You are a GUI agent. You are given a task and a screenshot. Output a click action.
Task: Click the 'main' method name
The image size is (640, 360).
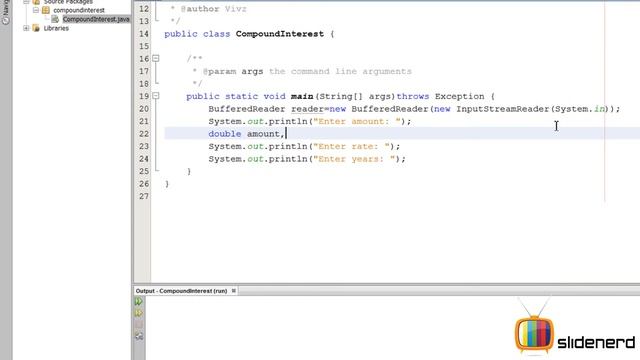302,96
